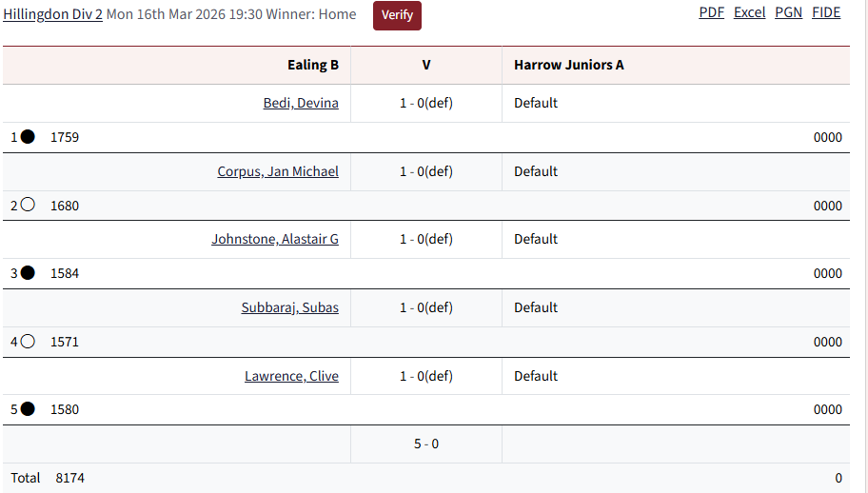Click the Harrow Juniors A team header
This screenshot has height=493, width=868.
coord(569,65)
